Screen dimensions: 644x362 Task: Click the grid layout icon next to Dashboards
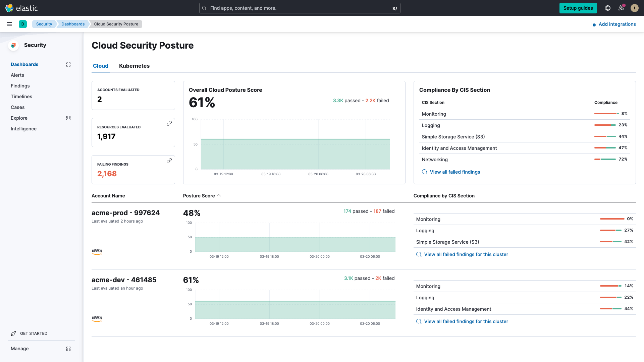(x=68, y=65)
